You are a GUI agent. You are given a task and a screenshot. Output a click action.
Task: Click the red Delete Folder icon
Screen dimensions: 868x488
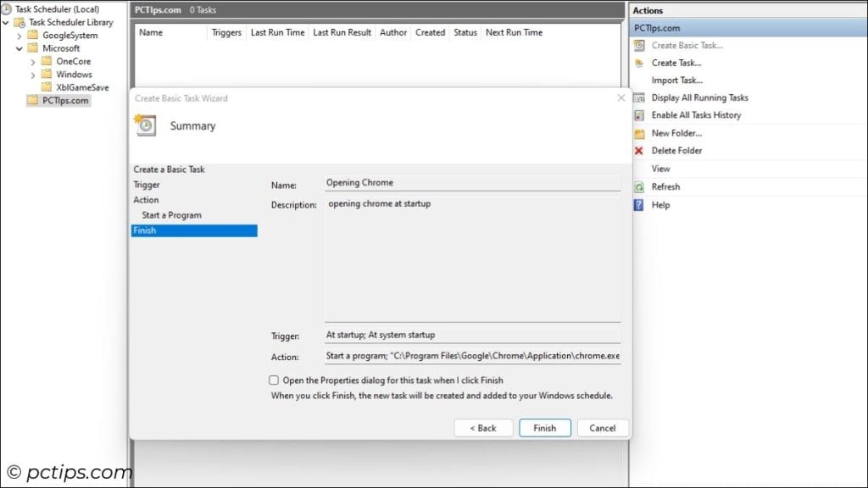[639, 150]
